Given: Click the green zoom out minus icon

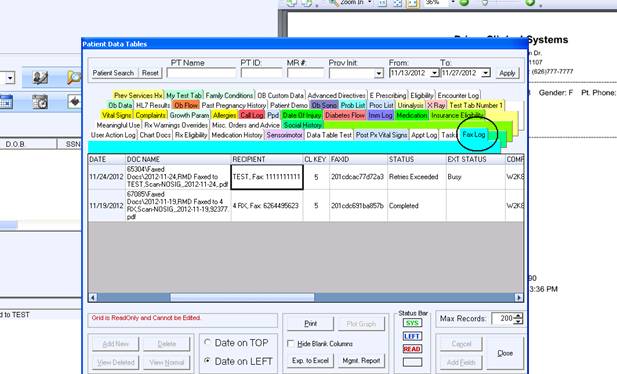Looking at the screenshot, I should (x=464, y=3).
